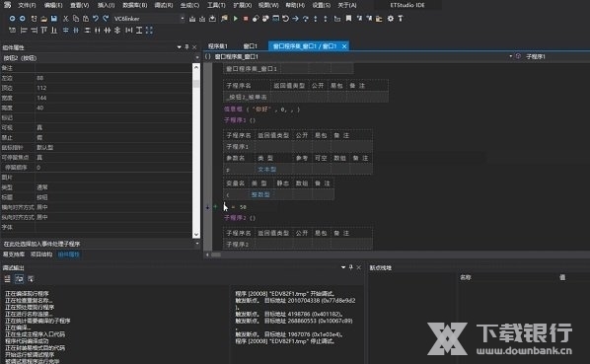Switch to the 程序集1 tab
Screen dimensions: 590x364
coord(217,46)
